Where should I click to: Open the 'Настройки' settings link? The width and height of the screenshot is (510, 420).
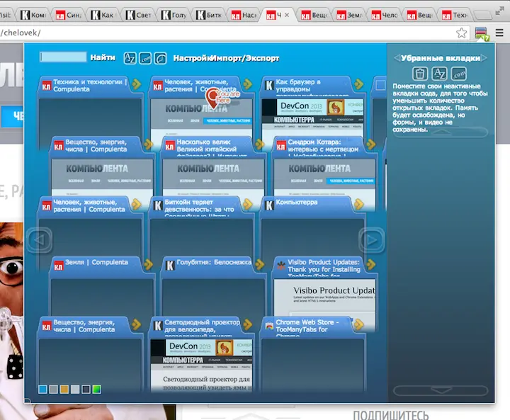pos(191,58)
